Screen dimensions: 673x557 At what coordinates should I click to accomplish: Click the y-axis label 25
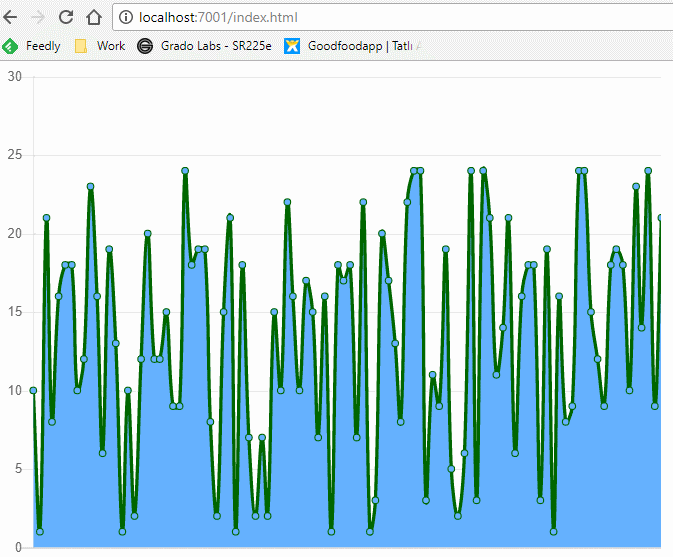(x=14, y=155)
